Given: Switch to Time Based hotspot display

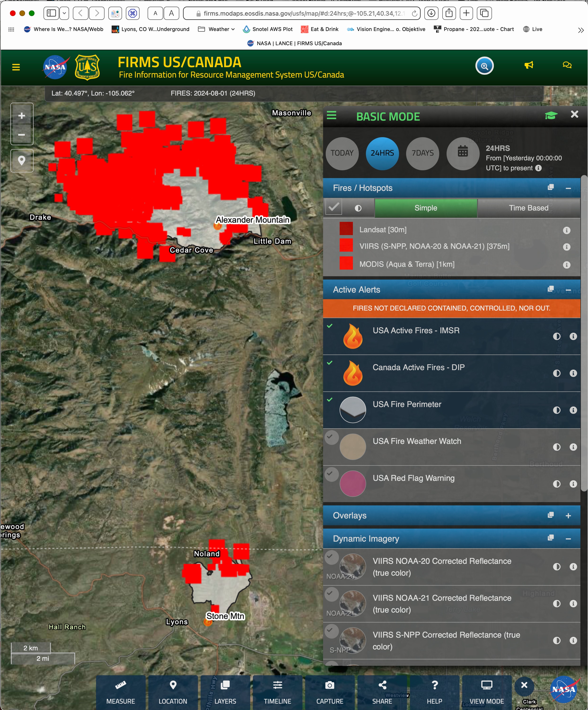Looking at the screenshot, I should pos(528,208).
